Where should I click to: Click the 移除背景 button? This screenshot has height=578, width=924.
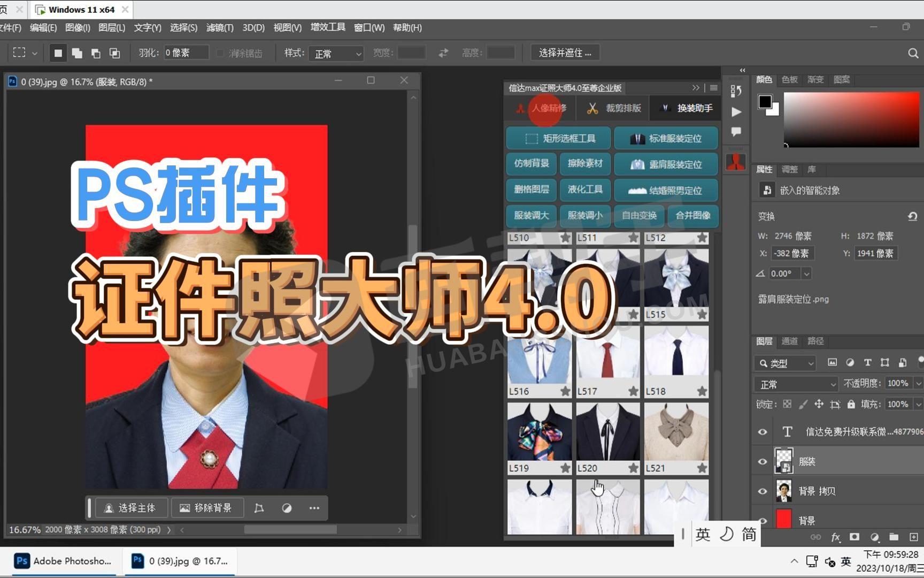point(207,508)
